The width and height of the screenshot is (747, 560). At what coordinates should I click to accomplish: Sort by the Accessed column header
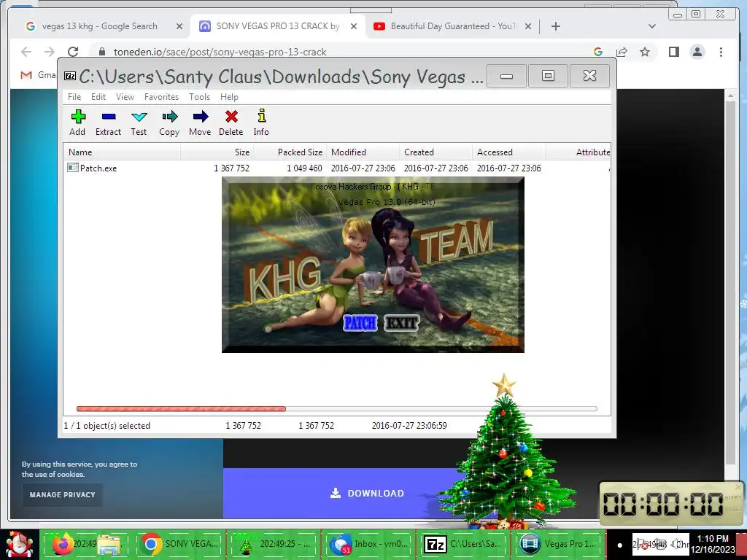pos(508,152)
